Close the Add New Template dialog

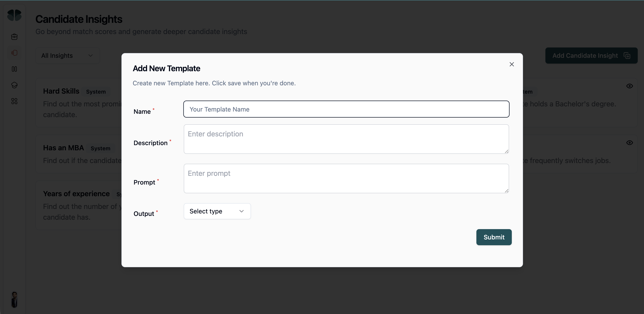[512, 64]
